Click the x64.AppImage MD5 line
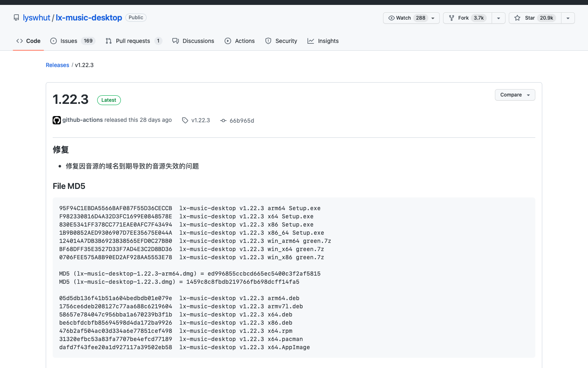The image size is (588, 368). coord(185,347)
